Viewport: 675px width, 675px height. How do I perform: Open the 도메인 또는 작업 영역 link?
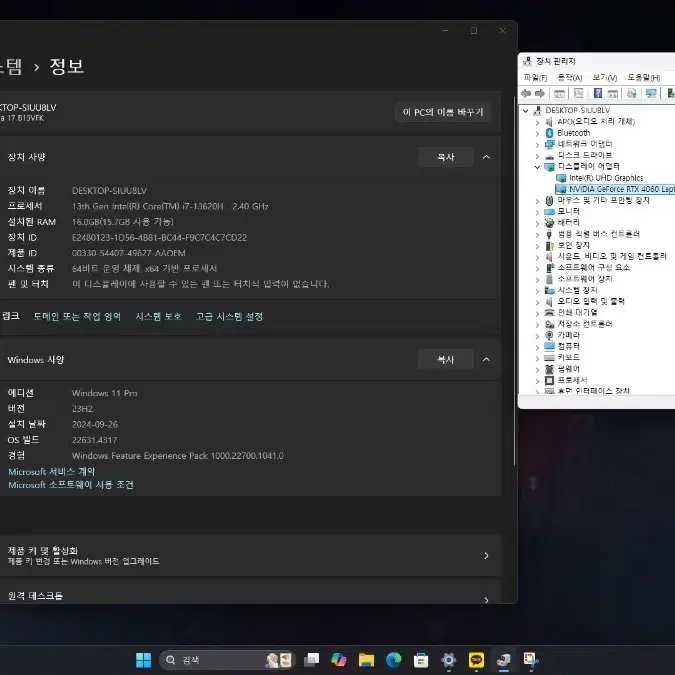point(77,316)
